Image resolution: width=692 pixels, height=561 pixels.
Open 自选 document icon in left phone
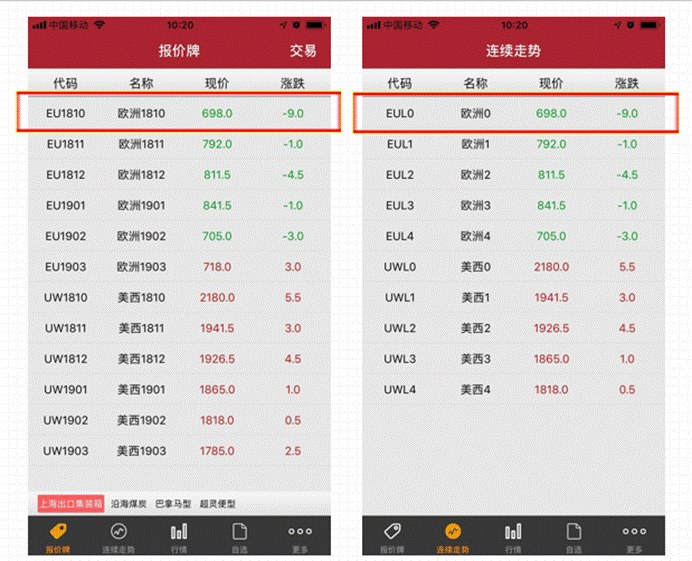point(239,531)
